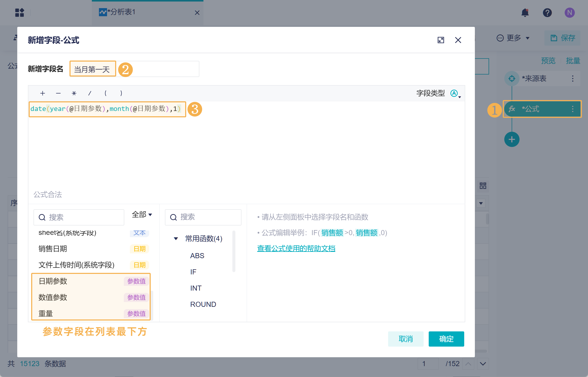Image resolution: width=588 pixels, height=377 pixels.
Task: Open *公式 step options menu
Action: click(x=573, y=109)
